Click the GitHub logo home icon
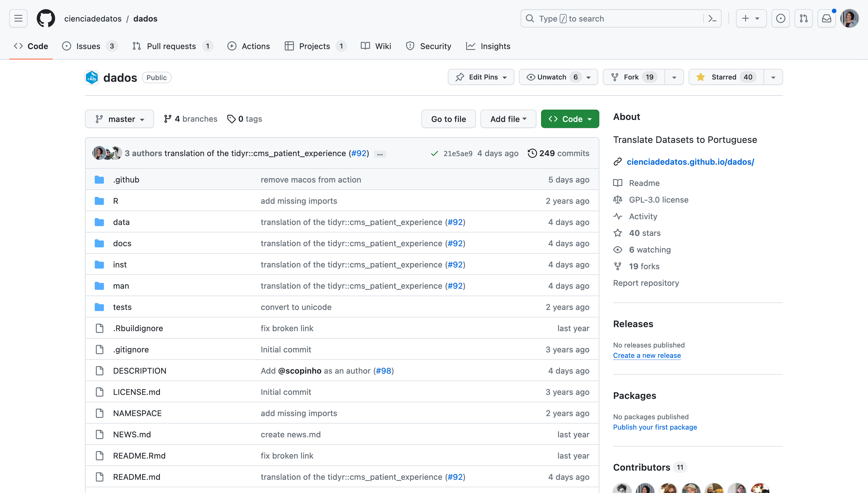The height and width of the screenshot is (493, 868). pyautogui.click(x=46, y=19)
